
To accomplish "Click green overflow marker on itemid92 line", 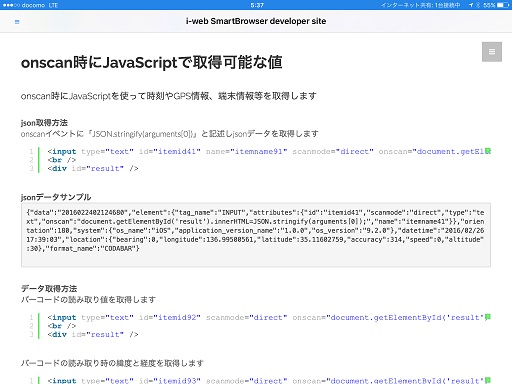I will 488,317.
